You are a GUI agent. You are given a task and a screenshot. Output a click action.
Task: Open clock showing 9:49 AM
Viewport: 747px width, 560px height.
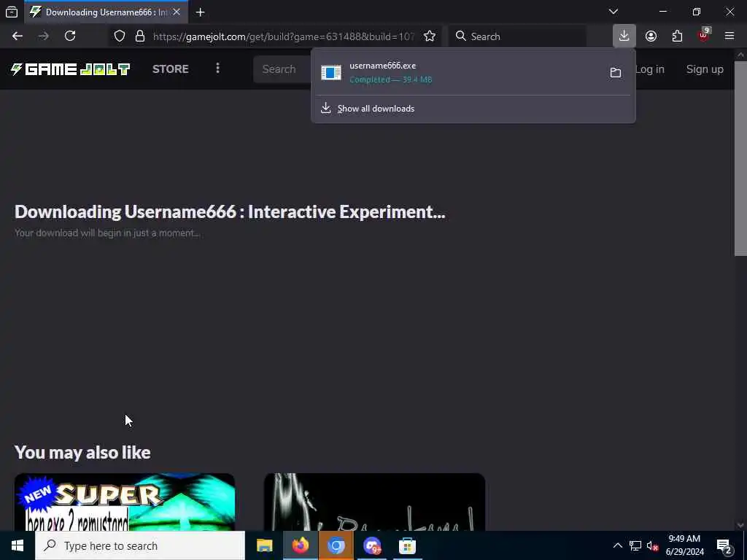684,545
